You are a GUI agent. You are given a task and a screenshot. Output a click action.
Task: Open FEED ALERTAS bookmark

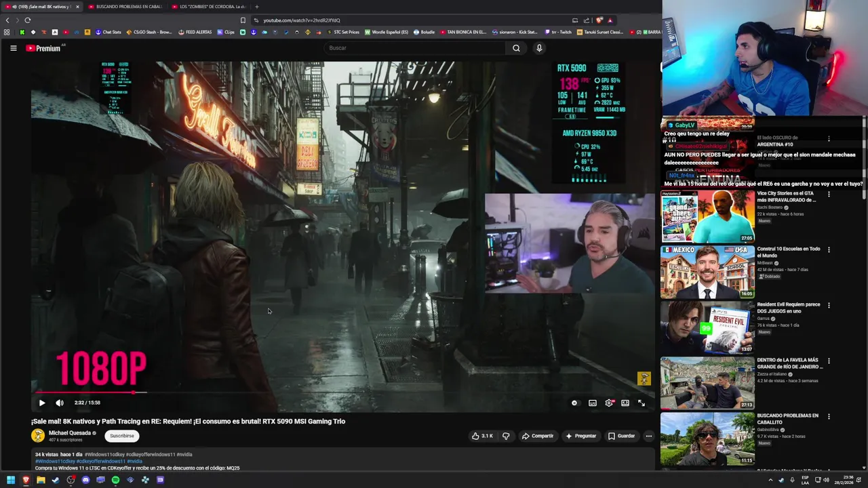(195, 32)
